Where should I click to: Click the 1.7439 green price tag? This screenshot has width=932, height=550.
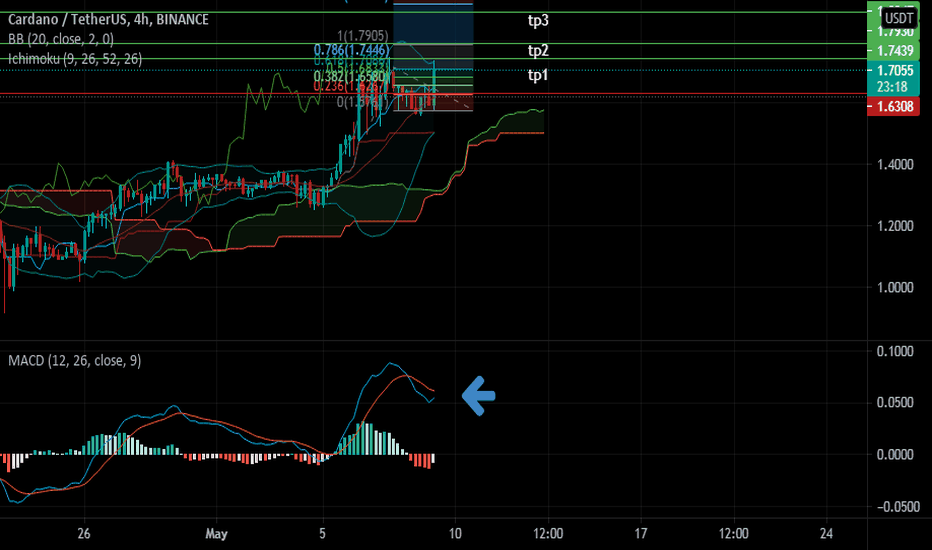(893, 51)
